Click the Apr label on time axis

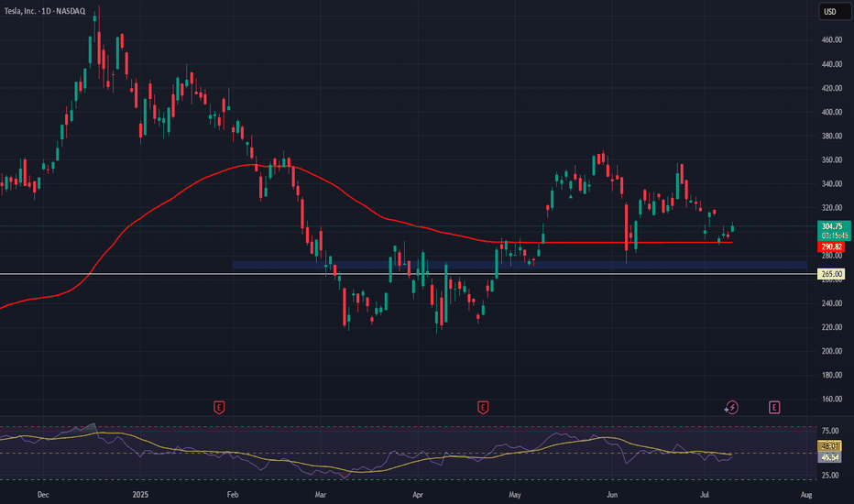point(418,495)
